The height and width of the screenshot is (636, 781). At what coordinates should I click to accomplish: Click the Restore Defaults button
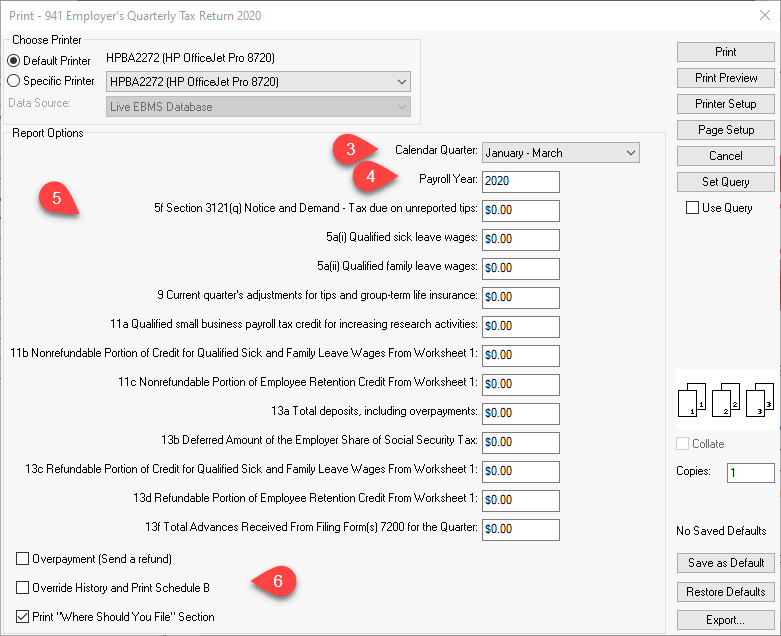click(725, 591)
